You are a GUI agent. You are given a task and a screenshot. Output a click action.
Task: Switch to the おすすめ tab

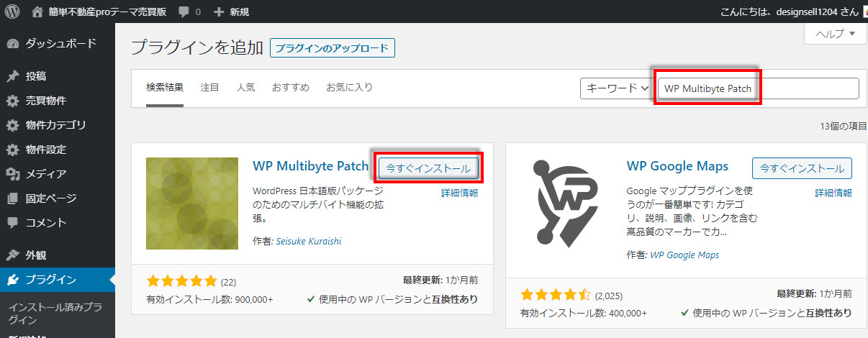click(290, 88)
